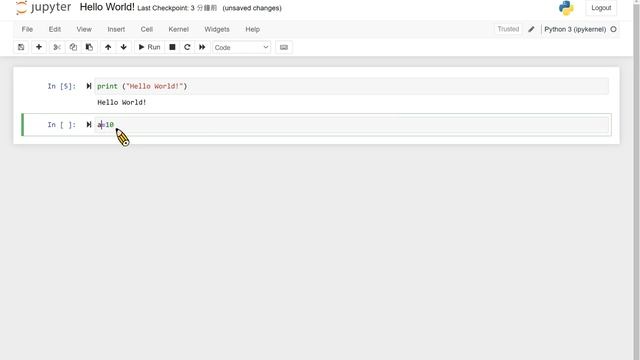
Task: Click the pencil edit mode indicator
Action: (x=531, y=29)
